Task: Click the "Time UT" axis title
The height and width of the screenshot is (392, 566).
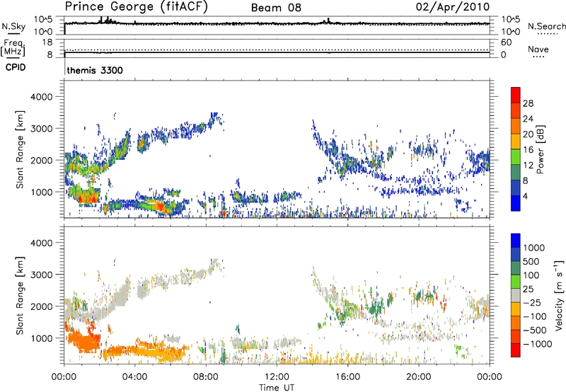Action: 277,388
